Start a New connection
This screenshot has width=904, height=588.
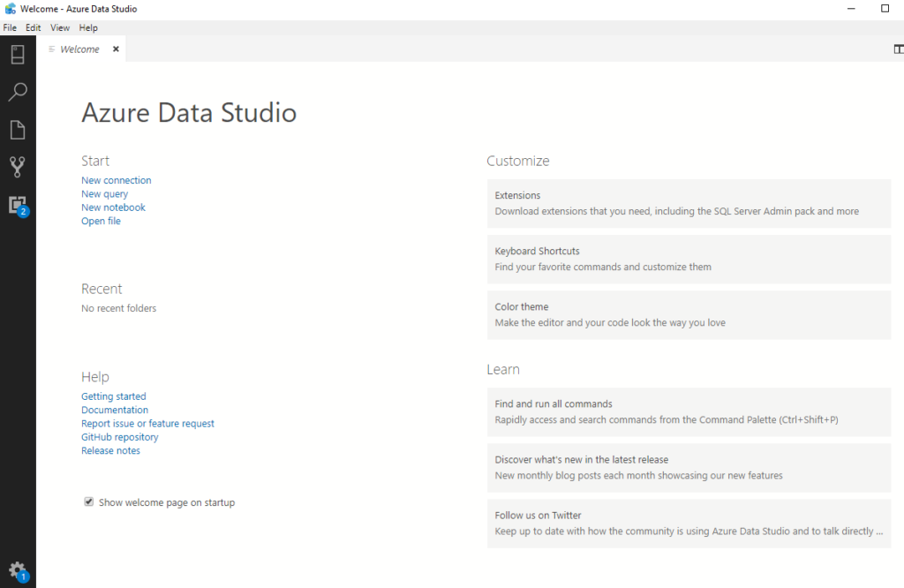[116, 179]
